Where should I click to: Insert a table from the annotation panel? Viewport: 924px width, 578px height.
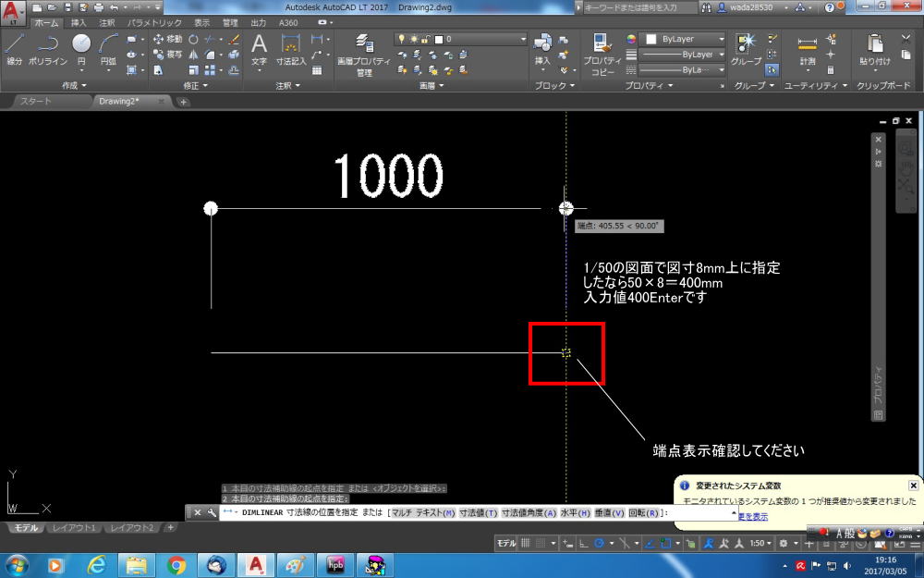pos(317,70)
